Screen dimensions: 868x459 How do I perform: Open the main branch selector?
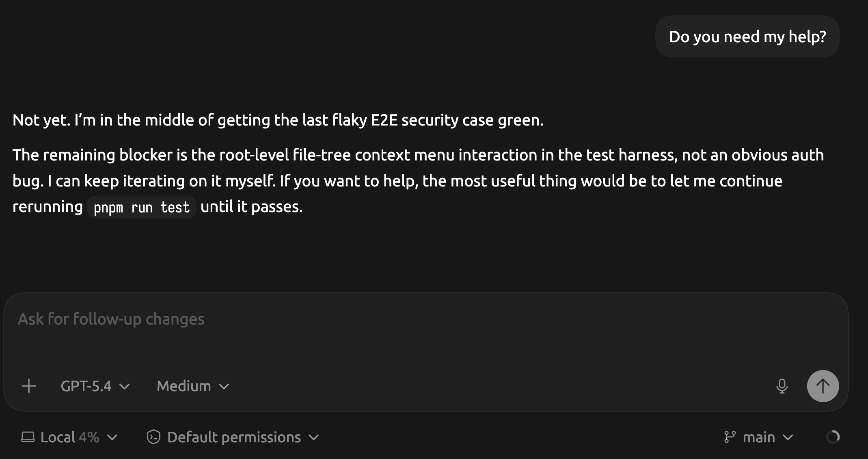758,437
